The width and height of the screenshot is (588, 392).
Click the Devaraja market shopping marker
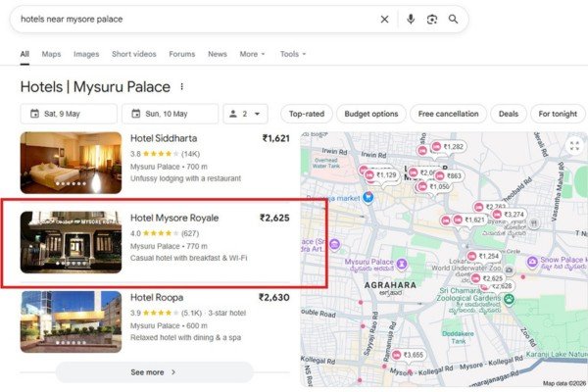pyautogui.click(x=368, y=197)
